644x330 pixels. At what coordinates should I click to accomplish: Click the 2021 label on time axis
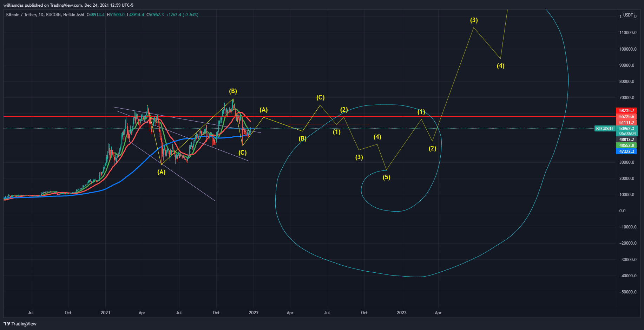pos(105,313)
